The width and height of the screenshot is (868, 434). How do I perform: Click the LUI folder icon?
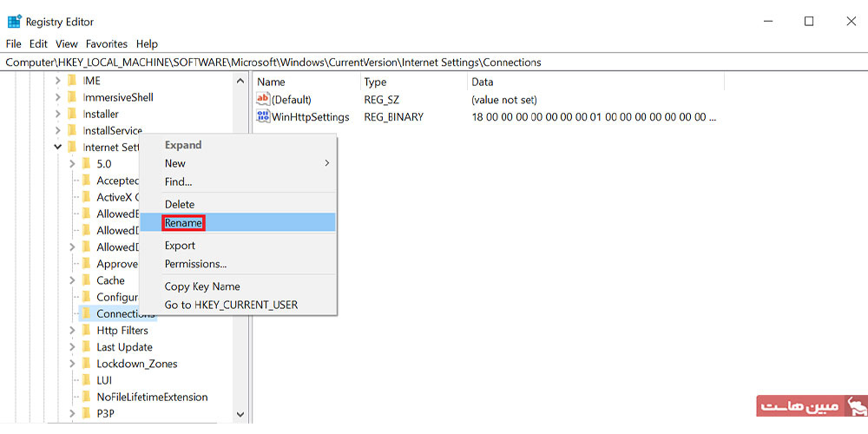point(85,380)
